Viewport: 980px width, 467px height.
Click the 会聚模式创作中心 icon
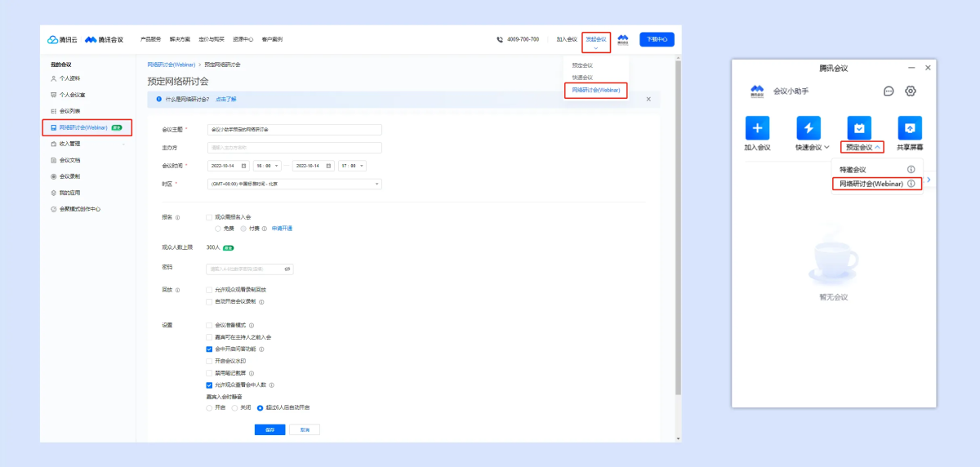point(54,209)
